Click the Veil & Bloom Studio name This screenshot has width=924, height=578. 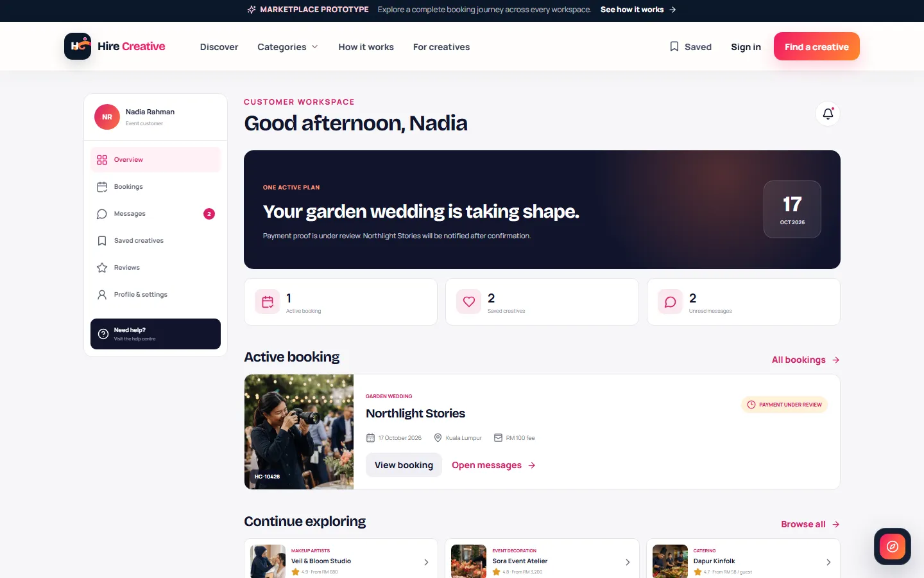coord(321,561)
